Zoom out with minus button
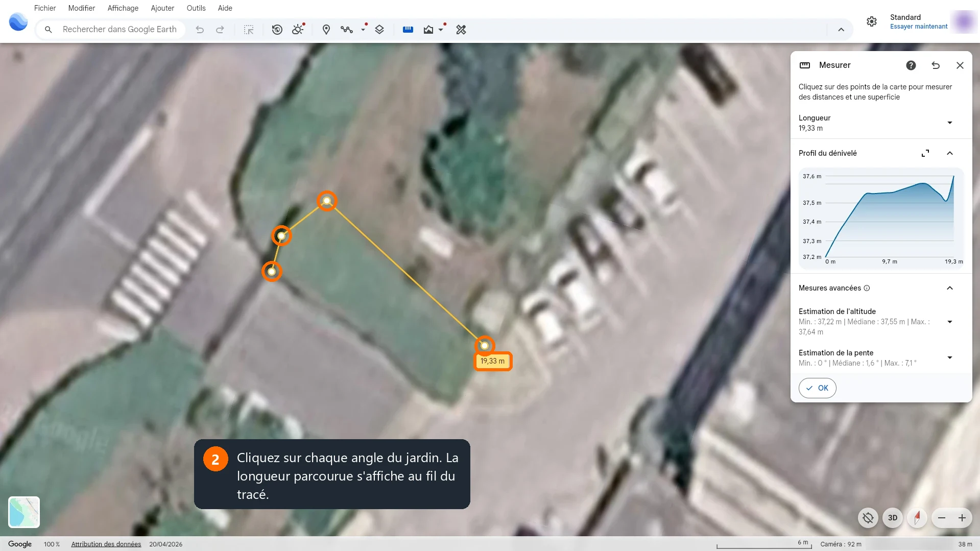The width and height of the screenshot is (980, 551). [x=942, y=518]
